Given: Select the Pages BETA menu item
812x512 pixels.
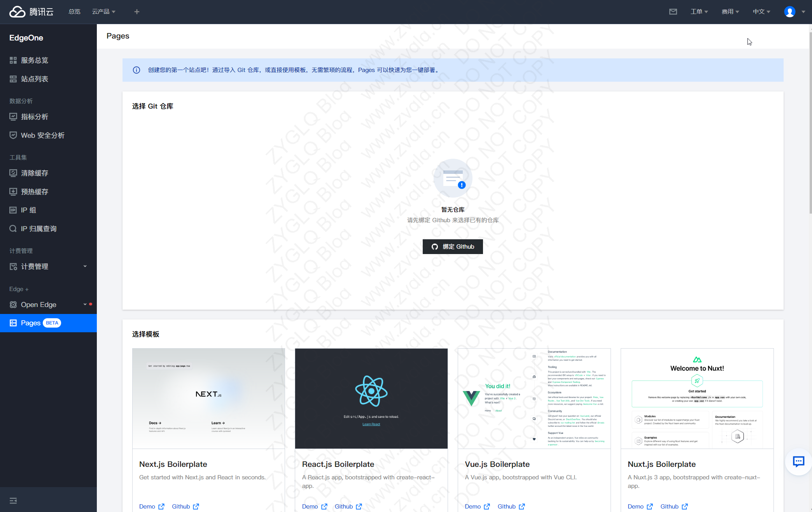Looking at the screenshot, I should point(48,323).
